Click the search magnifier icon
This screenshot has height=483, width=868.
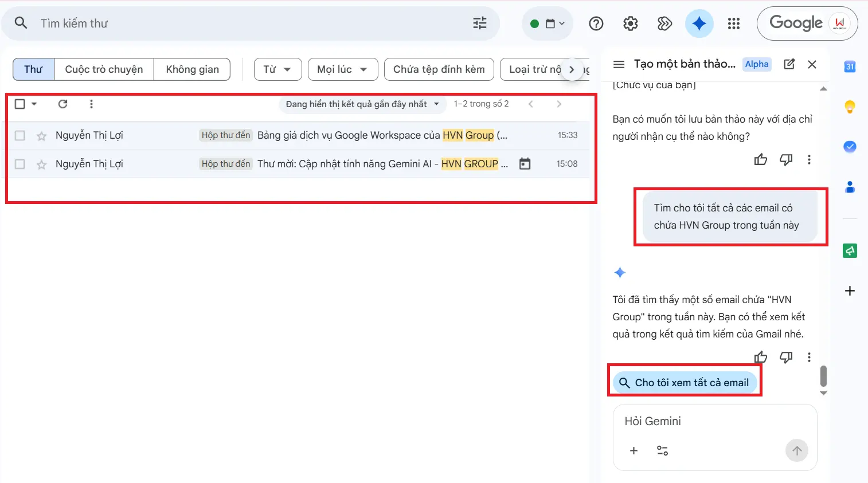21,23
